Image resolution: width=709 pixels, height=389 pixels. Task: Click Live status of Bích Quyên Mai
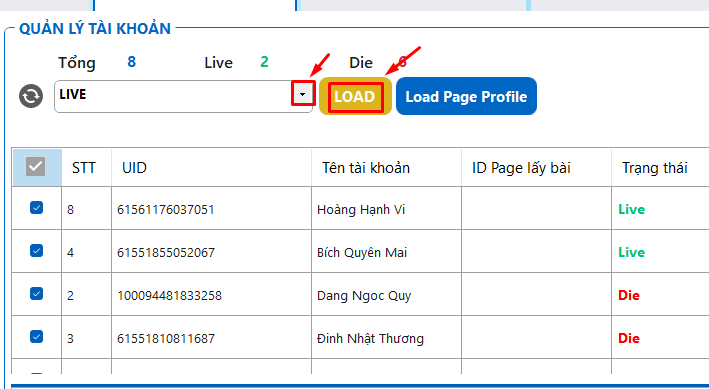click(631, 252)
